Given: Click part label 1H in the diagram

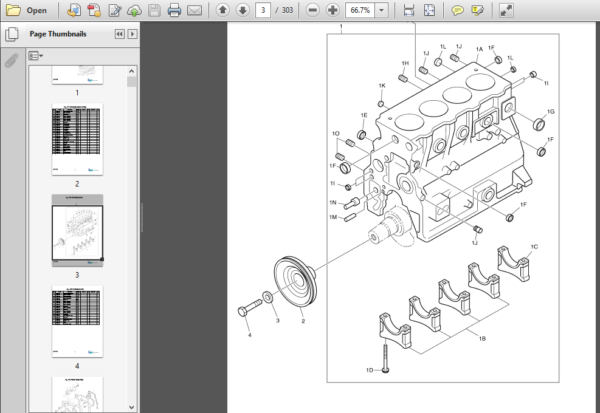Looking at the screenshot, I should [405, 63].
